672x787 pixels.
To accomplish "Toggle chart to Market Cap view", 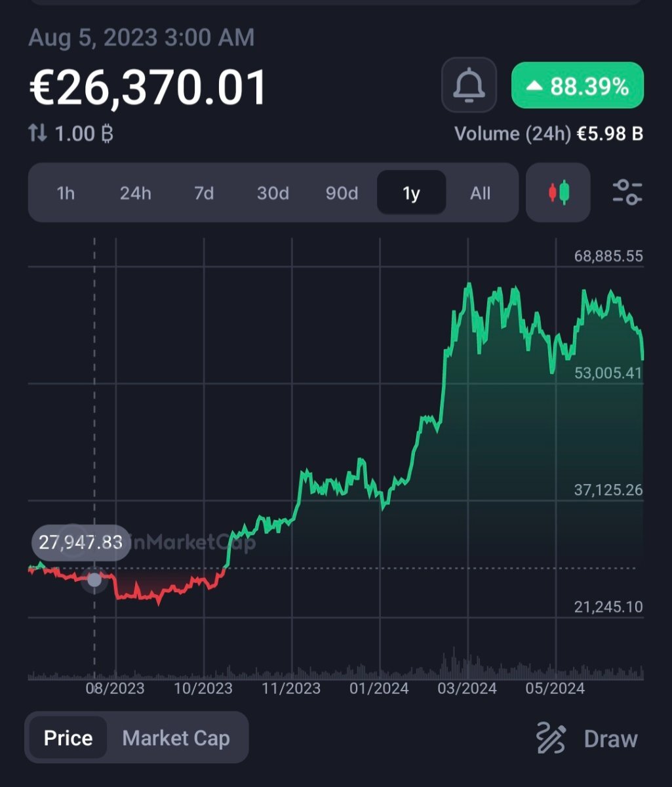I will click(176, 738).
